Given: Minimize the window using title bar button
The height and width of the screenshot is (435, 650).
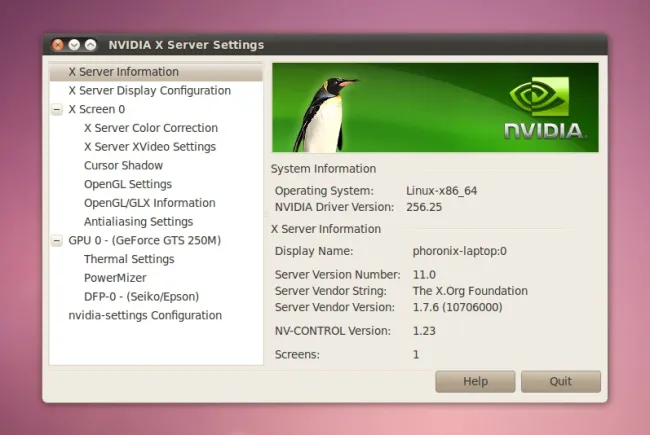Looking at the screenshot, I should point(74,45).
